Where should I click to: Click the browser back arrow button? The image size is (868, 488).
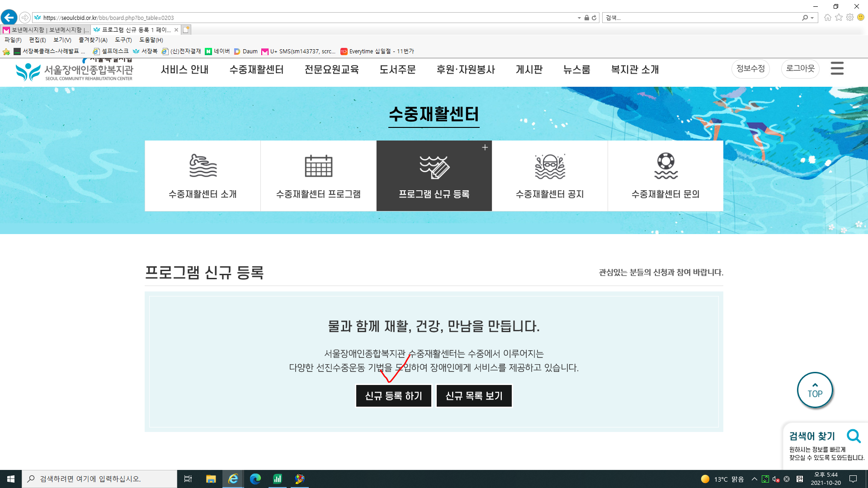pos(9,18)
